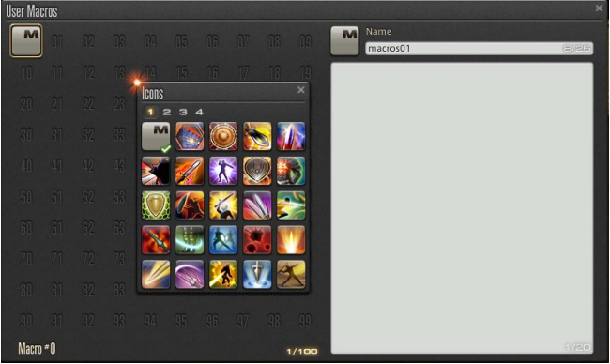The width and height of the screenshot is (610, 364).
Task: Click inside the large macro text area
Action: click(462, 208)
